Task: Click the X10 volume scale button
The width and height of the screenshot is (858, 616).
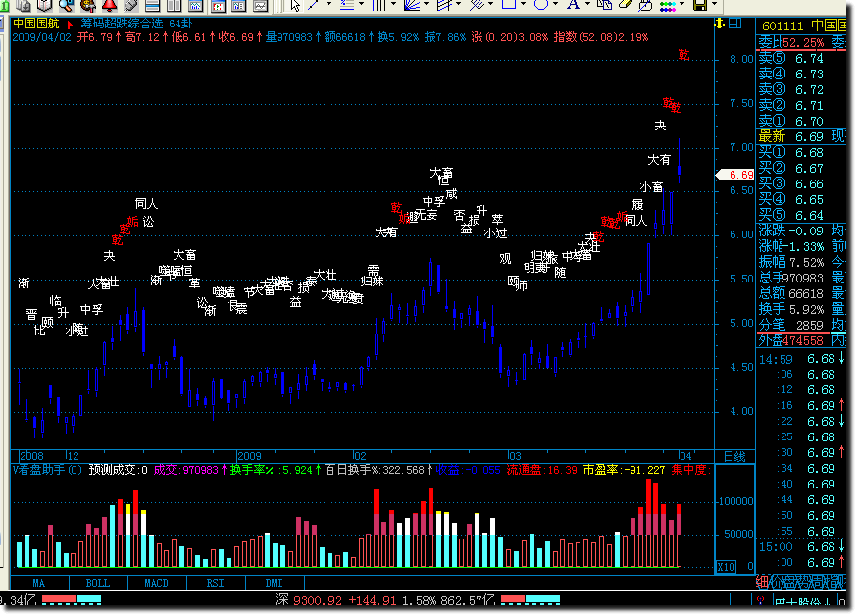Action: [x=727, y=567]
